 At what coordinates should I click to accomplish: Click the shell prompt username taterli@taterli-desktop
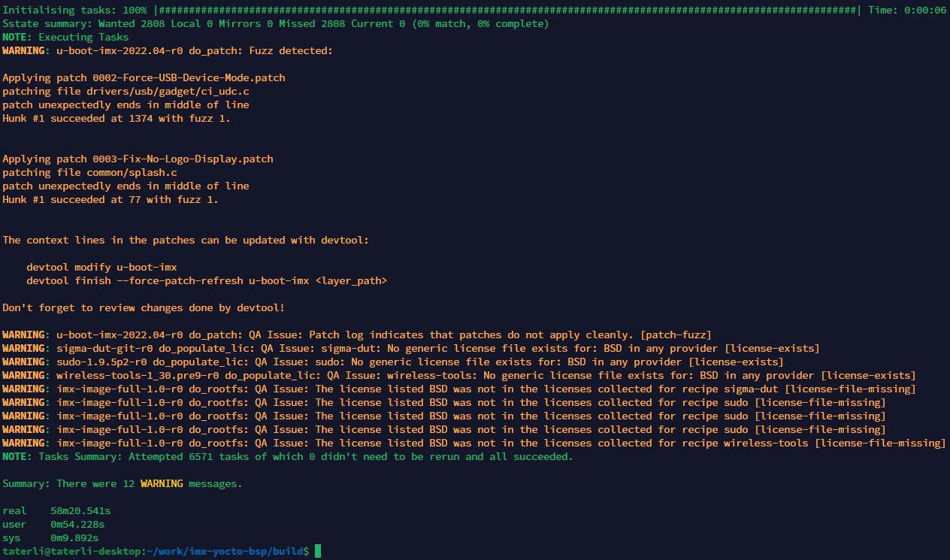pyautogui.click(x=71, y=551)
